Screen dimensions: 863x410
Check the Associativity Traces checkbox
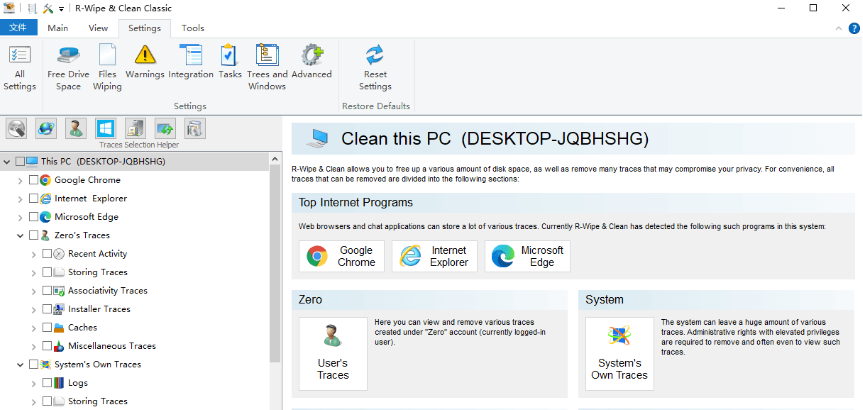click(47, 291)
